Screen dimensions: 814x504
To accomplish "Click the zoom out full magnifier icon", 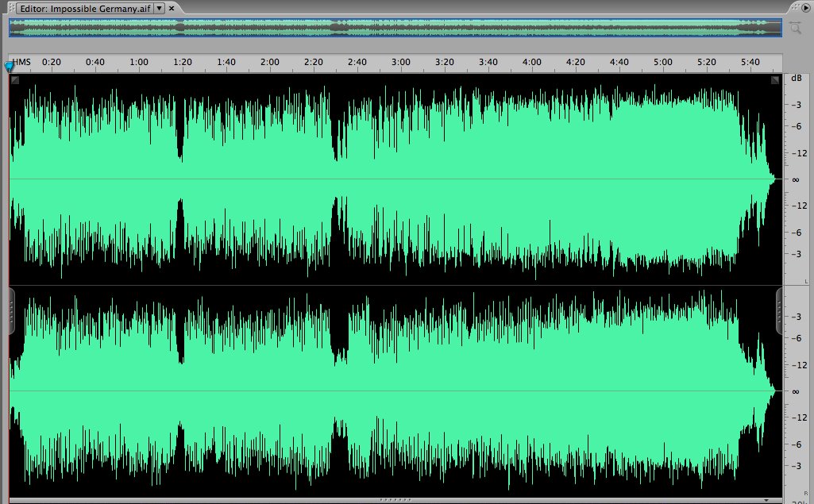I will [795, 28].
